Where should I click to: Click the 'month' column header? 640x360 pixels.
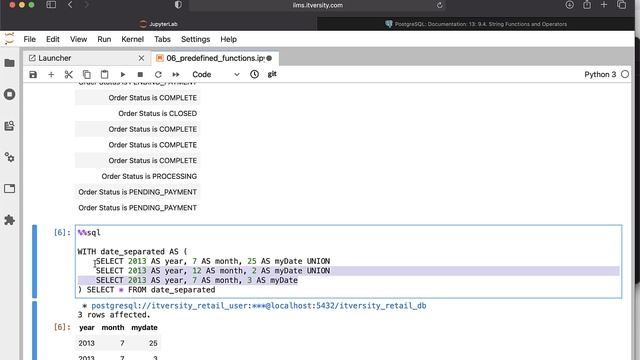[x=113, y=327]
